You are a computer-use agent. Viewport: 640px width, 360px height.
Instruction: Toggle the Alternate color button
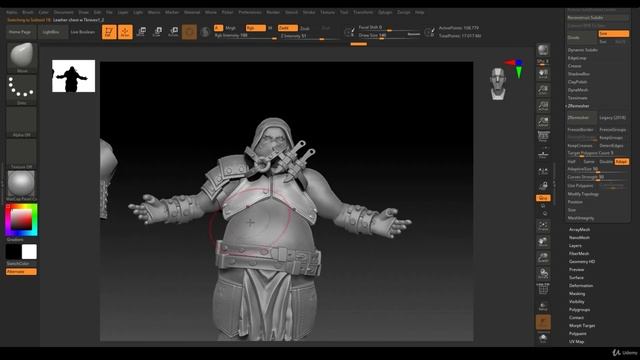click(x=21, y=272)
